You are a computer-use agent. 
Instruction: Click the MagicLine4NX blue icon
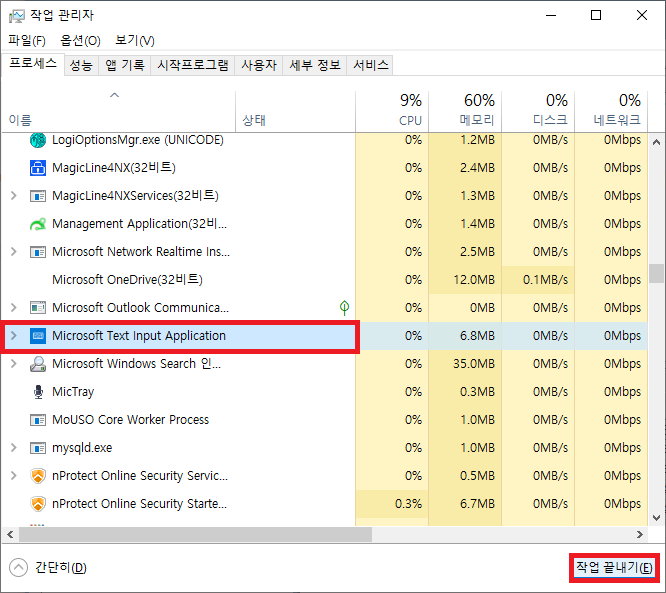(39, 168)
